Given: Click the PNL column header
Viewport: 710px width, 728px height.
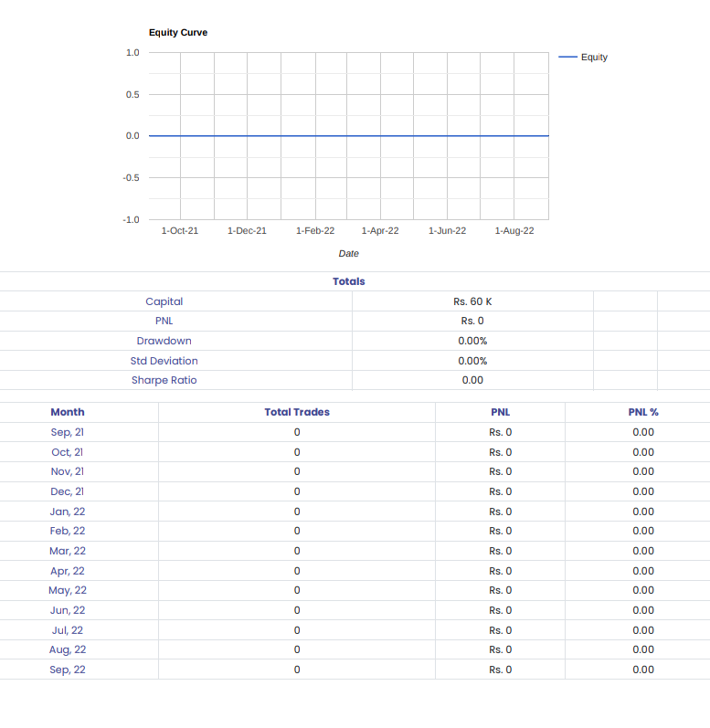Looking at the screenshot, I should point(501,412).
